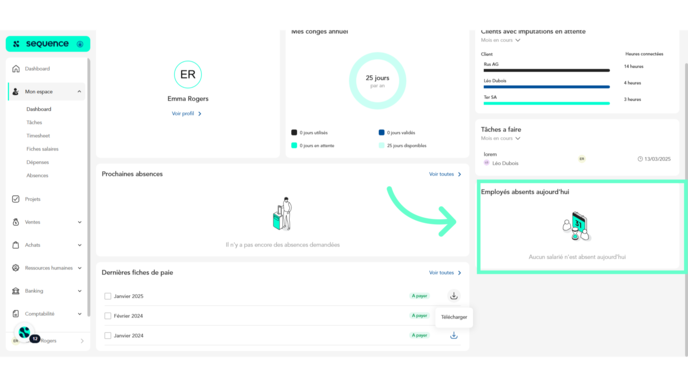The image size is (688, 387).
Task: Open Dashboard via the house icon
Action: tap(16, 68)
